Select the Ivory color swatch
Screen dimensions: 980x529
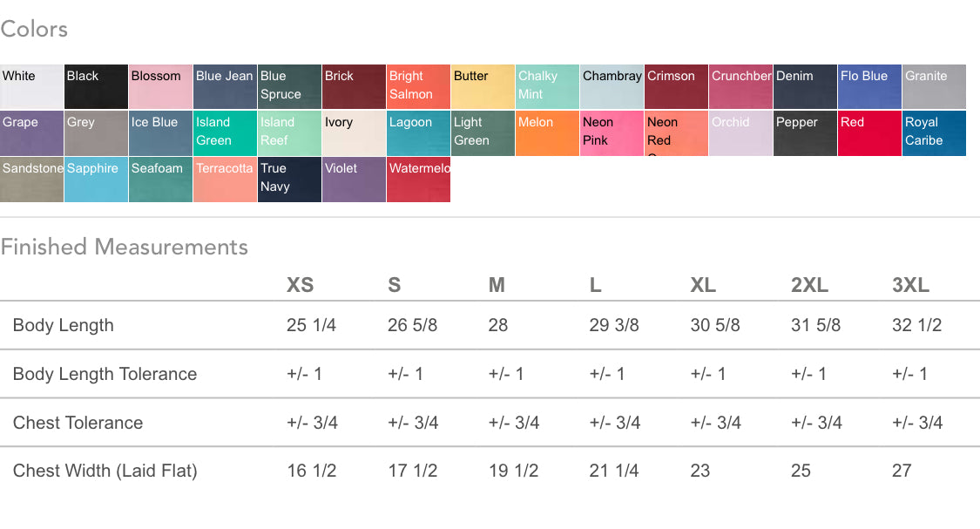point(354,133)
